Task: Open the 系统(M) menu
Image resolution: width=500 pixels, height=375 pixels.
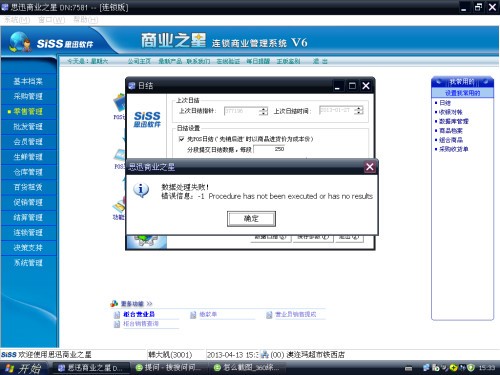Action: (17, 20)
